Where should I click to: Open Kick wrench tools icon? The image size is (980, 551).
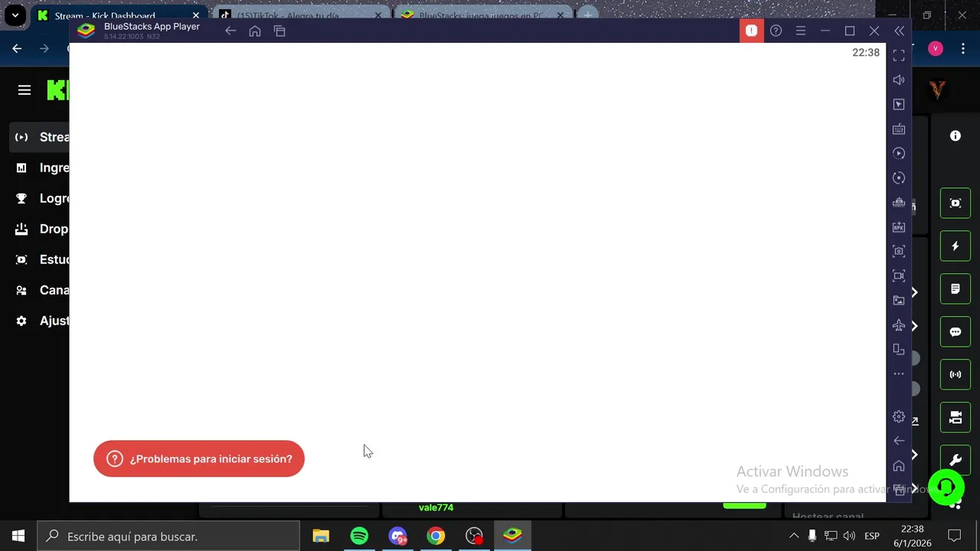pyautogui.click(x=955, y=461)
